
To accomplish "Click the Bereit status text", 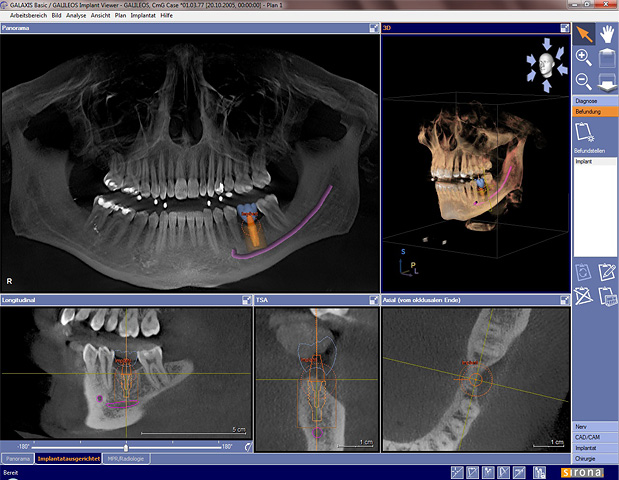I will pos(11,472).
